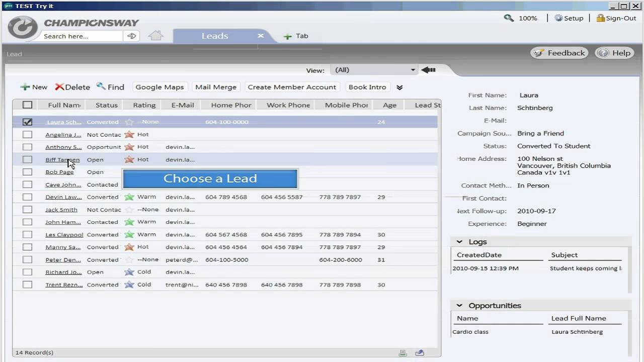Screen dimensions: 644x362
Task: Open the Jack Smith lead link
Action: point(61,210)
